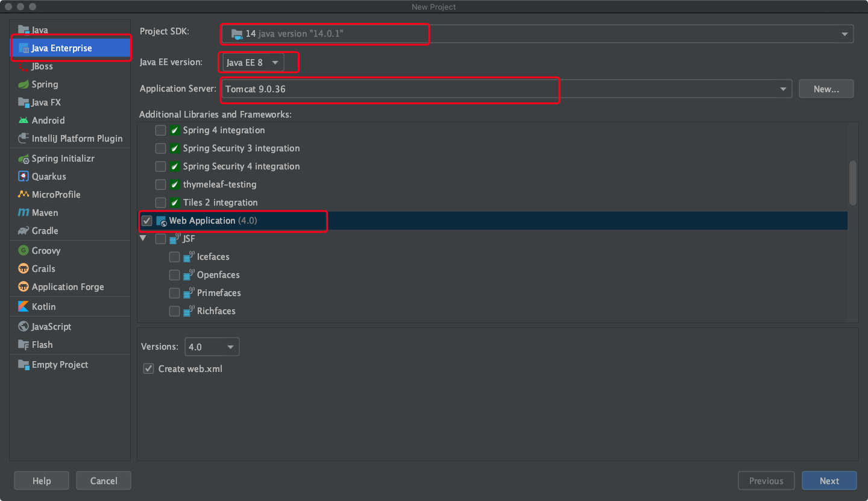Check the Richfaces checkbox
Viewport: 868px width, 501px height.
174,311
